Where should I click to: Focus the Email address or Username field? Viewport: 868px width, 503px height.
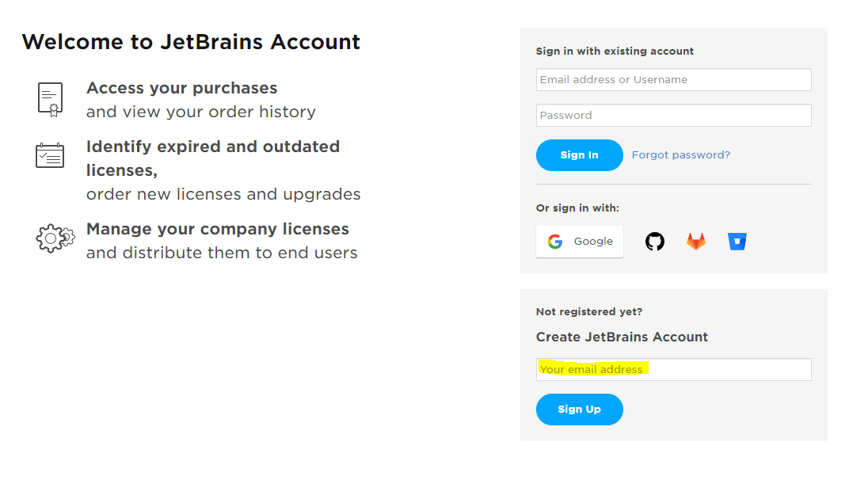point(674,80)
